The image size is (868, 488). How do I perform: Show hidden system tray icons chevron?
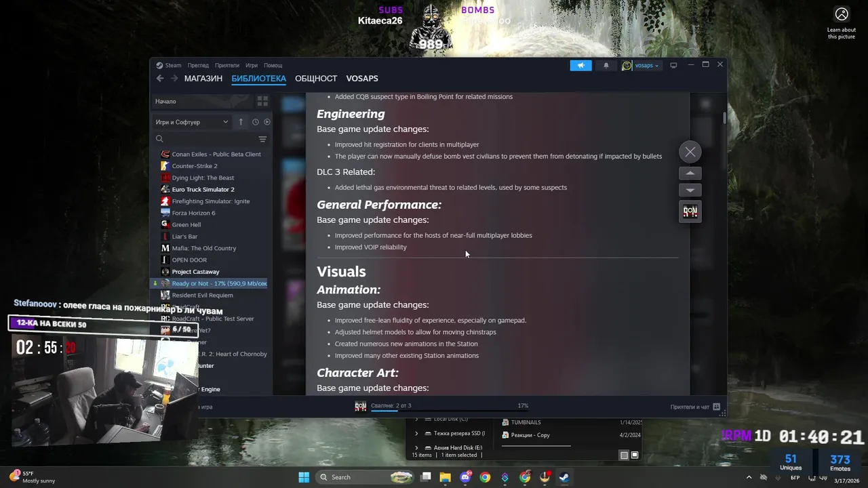click(x=749, y=477)
